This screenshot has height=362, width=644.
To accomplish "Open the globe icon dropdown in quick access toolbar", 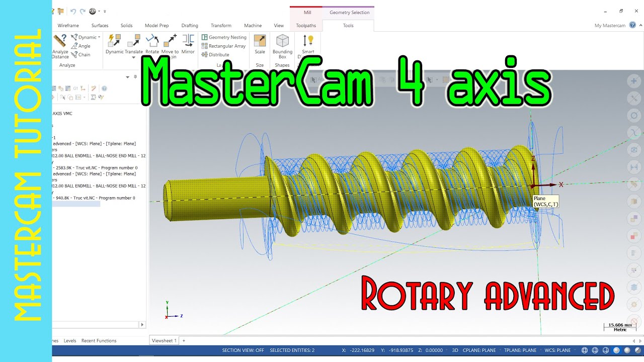I will 99,11.
